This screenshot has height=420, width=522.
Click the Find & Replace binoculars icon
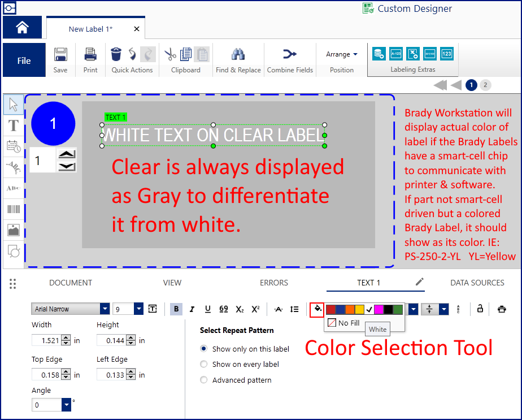click(x=238, y=54)
